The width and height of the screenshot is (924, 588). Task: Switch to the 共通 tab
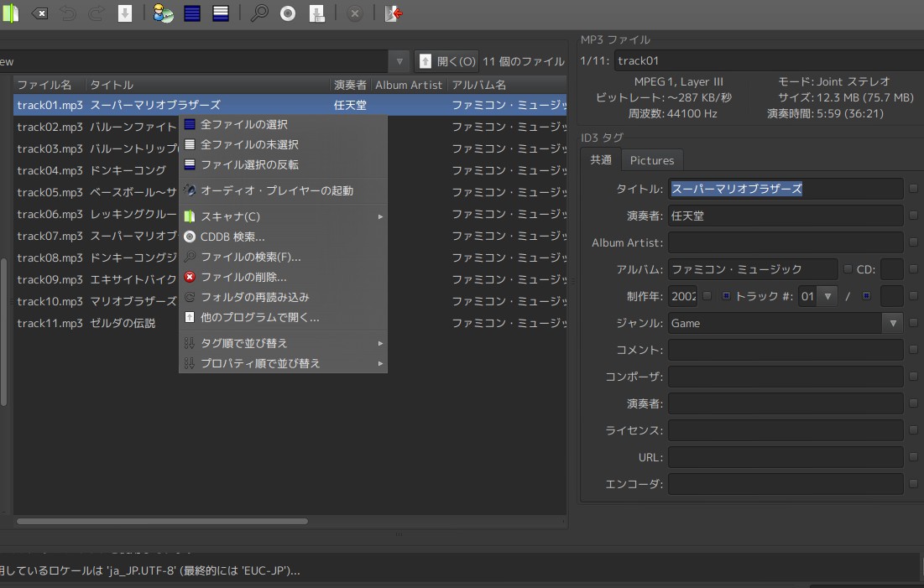click(x=601, y=159)
